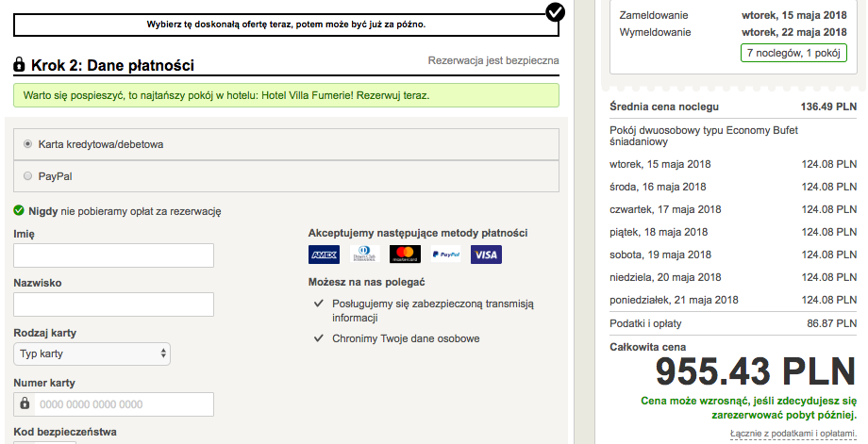Click the American Express card icon
Image resolution: width=868 pixels, height=444 pixels.
pos(324,255)
